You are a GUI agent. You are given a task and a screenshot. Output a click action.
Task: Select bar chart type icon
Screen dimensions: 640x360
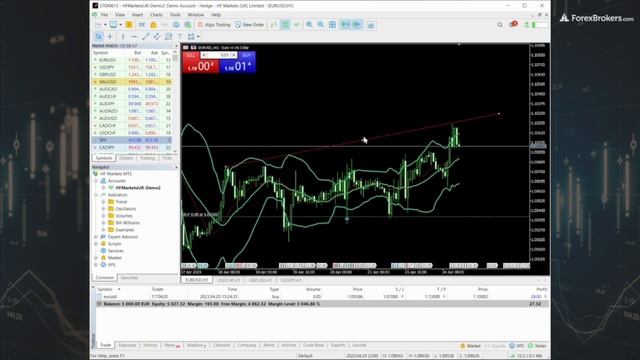tap(274, 25)
